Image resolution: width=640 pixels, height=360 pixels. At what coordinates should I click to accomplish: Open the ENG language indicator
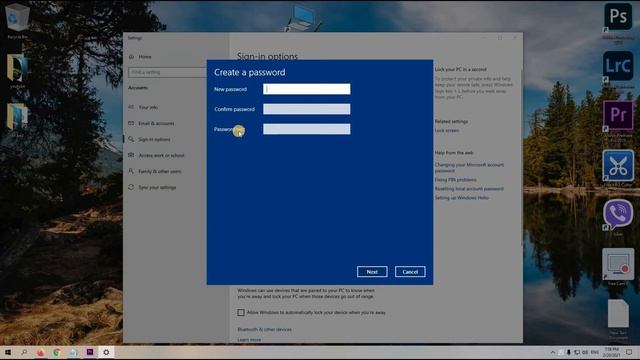[x=594, y=352]
